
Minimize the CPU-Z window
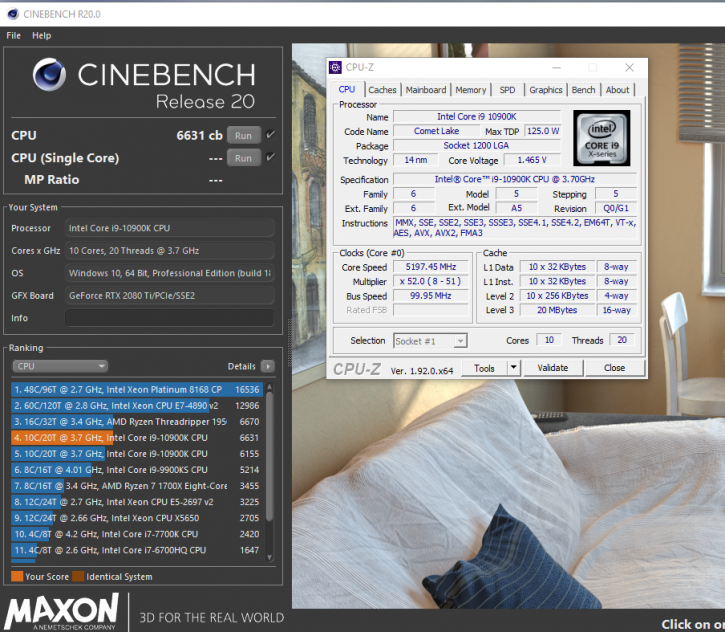tap(556, 68)
